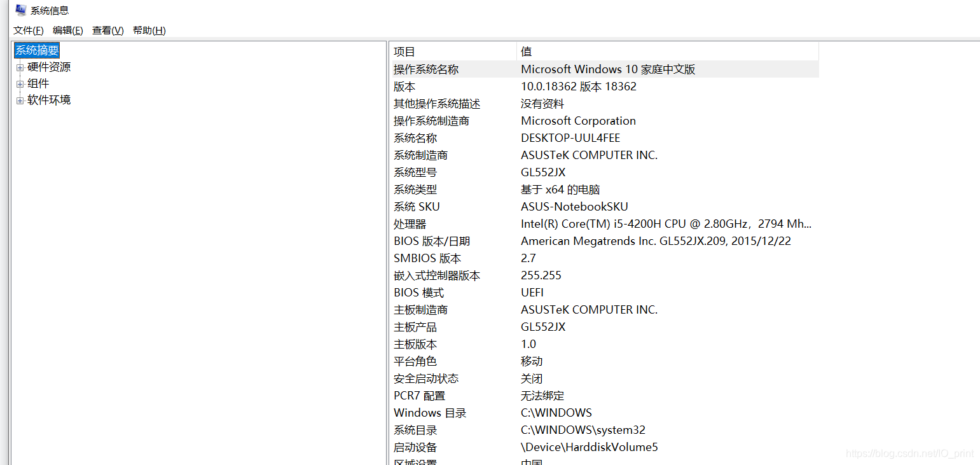Select the 主板产品 row

click(604, 327)
